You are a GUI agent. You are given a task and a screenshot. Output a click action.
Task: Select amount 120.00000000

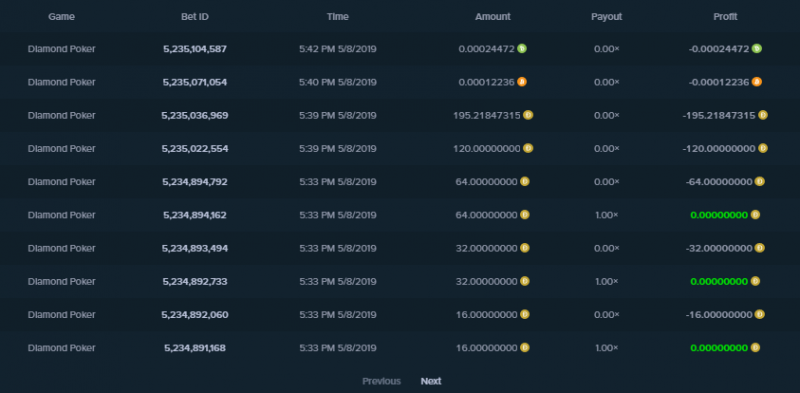tap(487, 149)
